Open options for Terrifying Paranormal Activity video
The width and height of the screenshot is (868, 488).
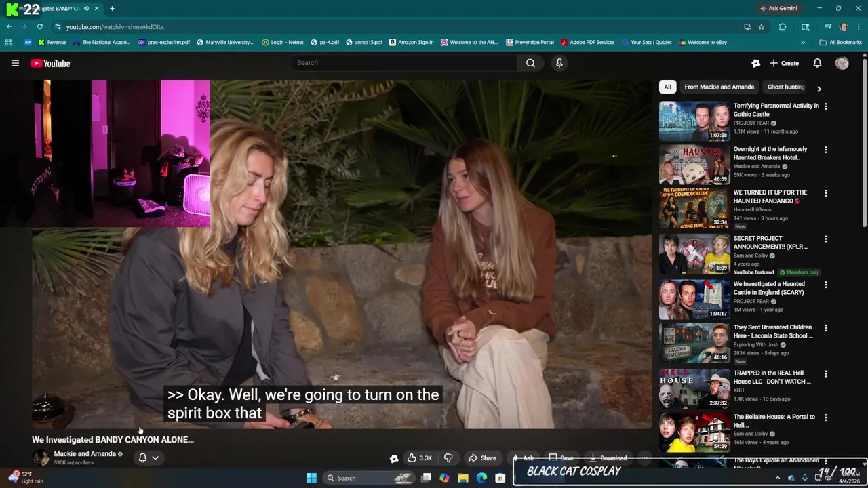pyautogui.click(x=825, y=106)
